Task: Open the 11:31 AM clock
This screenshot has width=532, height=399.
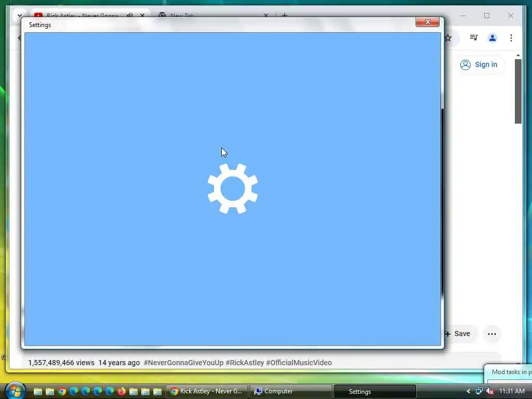Action: (512, 391)
